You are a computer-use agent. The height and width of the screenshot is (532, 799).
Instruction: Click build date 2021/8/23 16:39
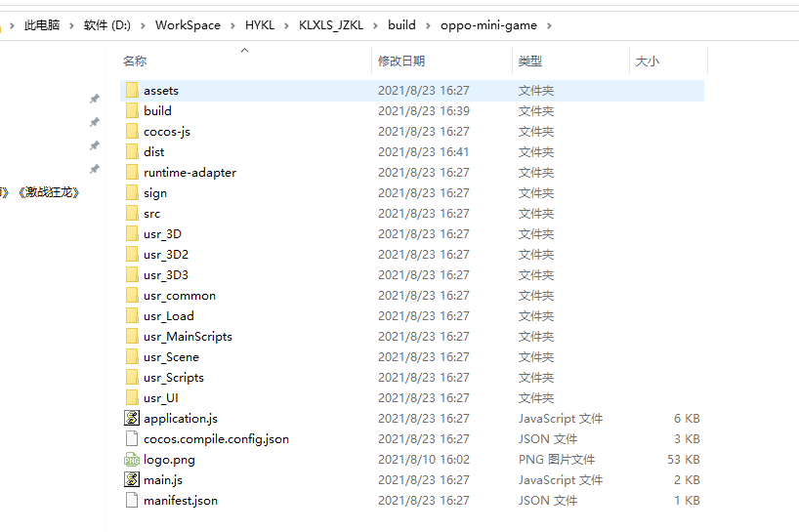click(424, 111)
